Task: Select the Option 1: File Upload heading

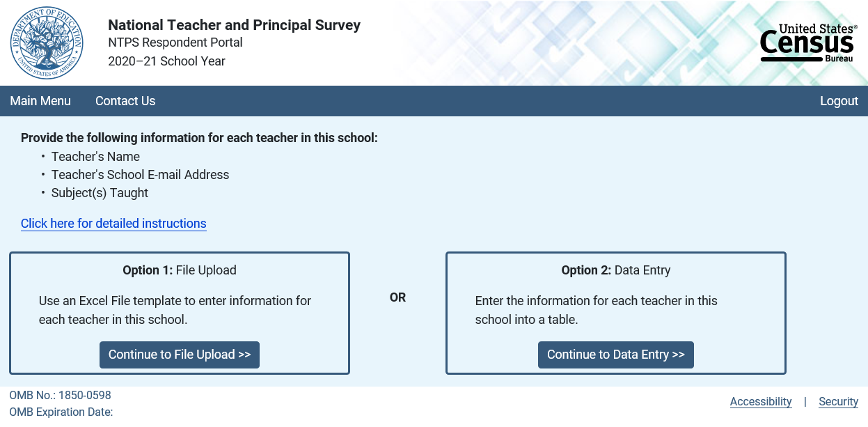Action: pos(180,270)
